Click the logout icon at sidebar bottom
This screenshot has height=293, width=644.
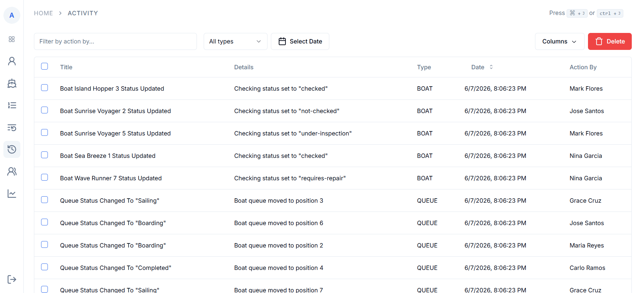(12, 279)
